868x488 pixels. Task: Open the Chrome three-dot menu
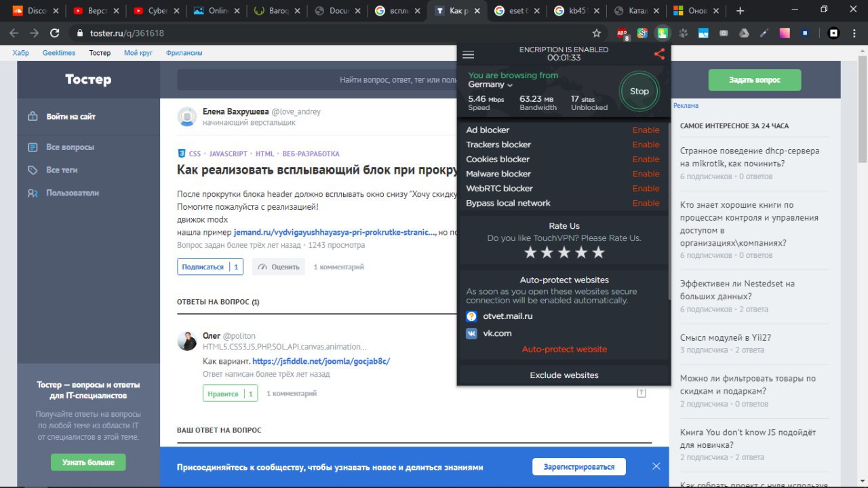point(855,33)
